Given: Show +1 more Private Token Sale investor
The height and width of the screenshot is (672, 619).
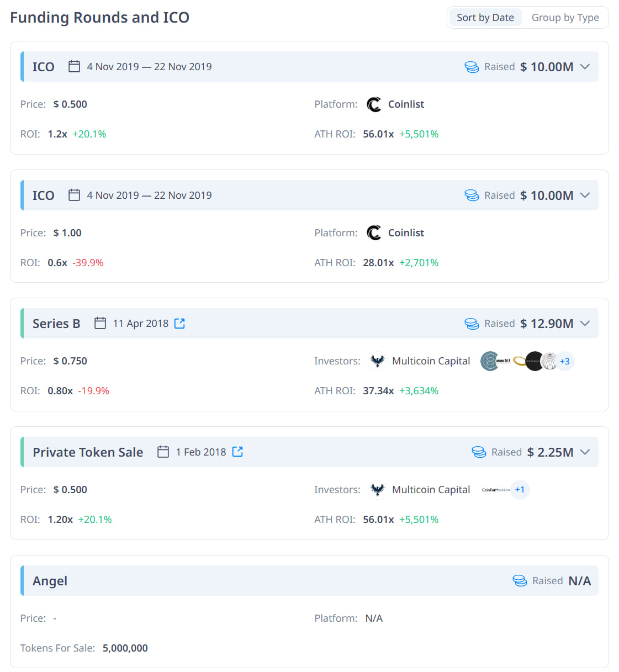Looking at the screenshot, I should point(520,490).
